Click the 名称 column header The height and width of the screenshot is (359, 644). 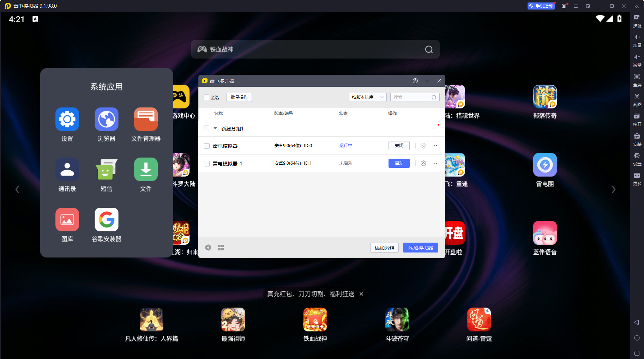point(218,113)
